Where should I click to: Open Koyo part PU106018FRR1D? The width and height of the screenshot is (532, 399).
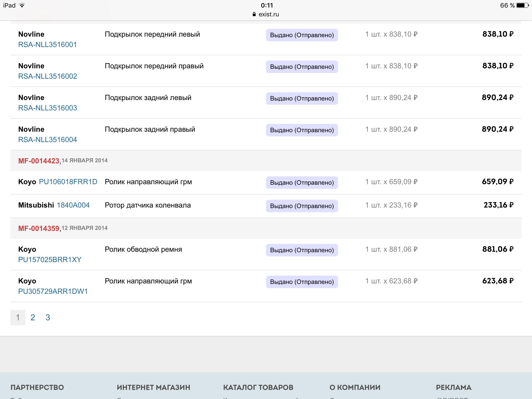(68, 182)
